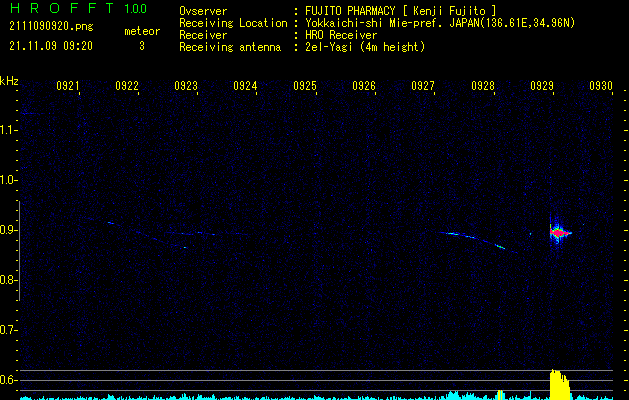Click the 0926 time marker

coord(364,86)
